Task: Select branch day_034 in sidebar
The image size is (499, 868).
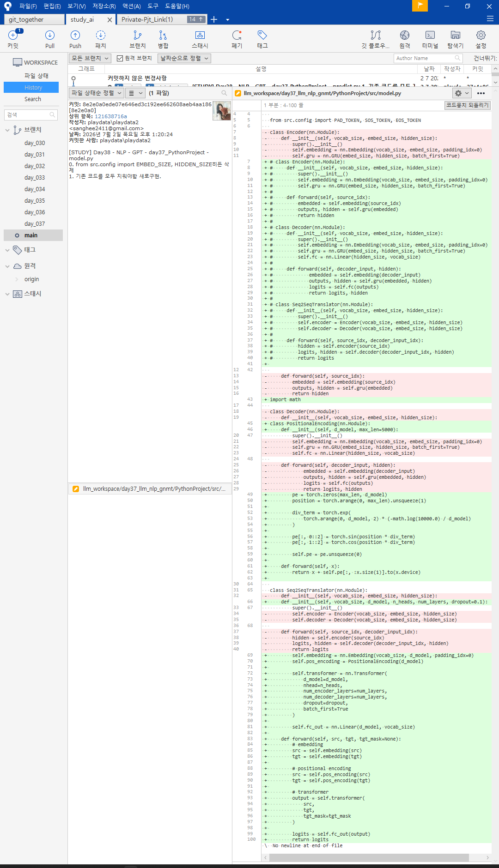Action: 35,189
